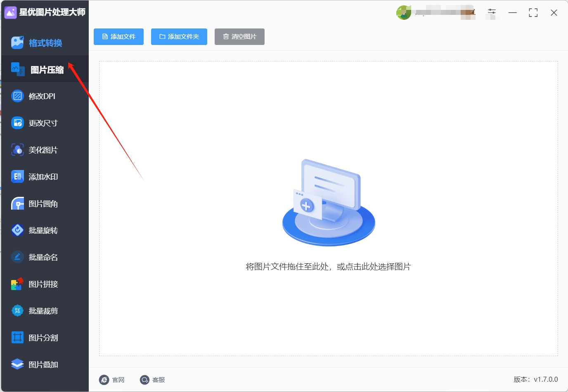This screenshot has width=568, height=392.
Task: Open 批量裁剪 label in sidebar
Action: click(x=43, y=311)
